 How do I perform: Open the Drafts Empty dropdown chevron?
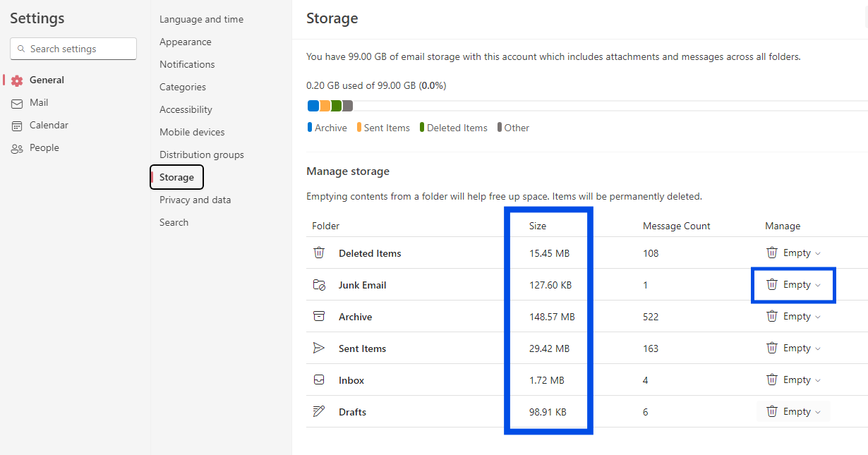pos(819,412)
